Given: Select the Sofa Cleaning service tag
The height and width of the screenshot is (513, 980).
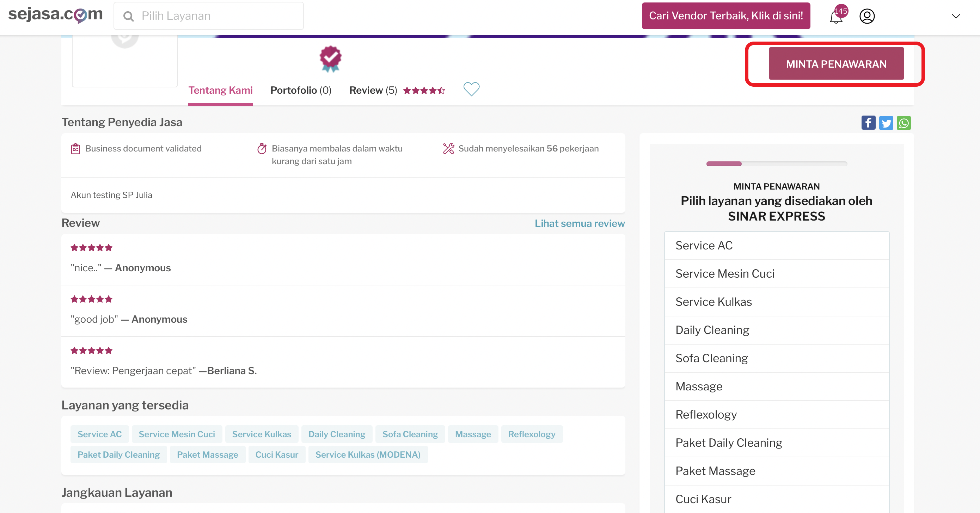Looking at the screenshot, I should 410,434.
